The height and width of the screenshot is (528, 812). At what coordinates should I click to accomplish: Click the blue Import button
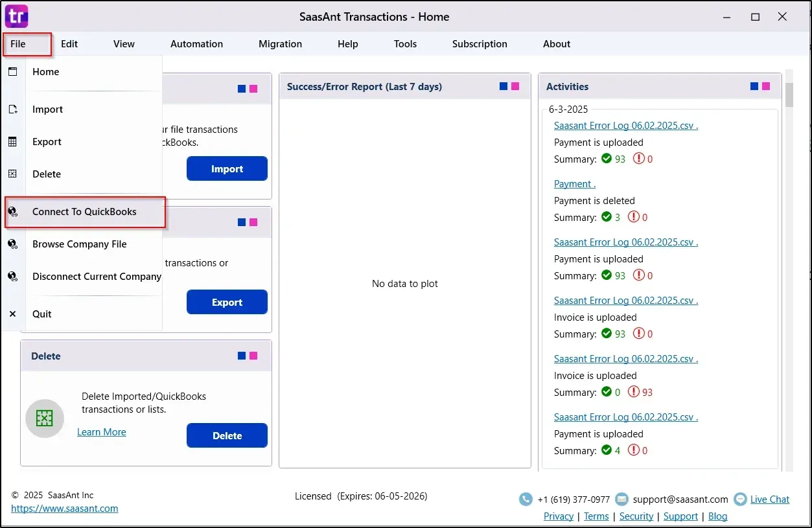(227, 168)
